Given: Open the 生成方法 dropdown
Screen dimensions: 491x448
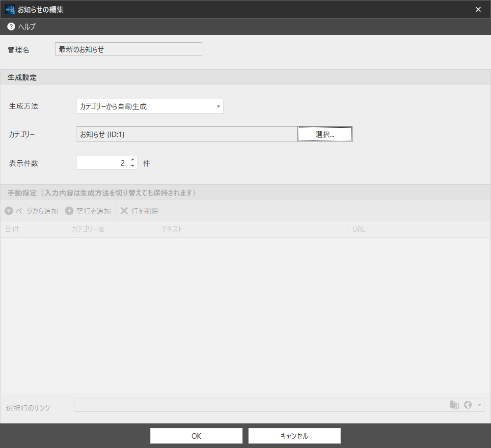Looking at the screenshot, I should 150,106.
